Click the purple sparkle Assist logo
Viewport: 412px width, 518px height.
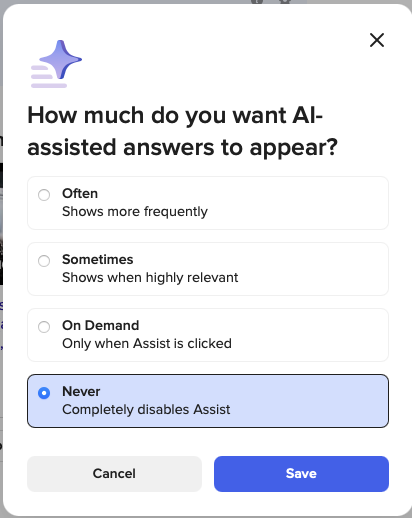tap(56, 64)
